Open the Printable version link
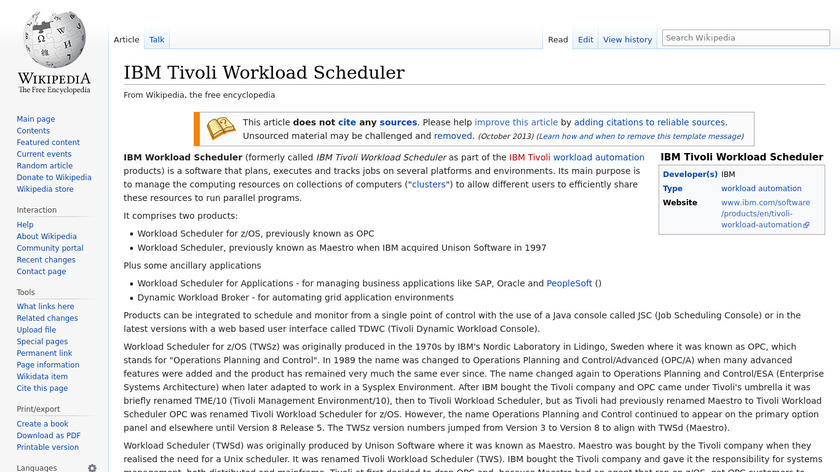Screen dimensions: 840x472 [47, 447]
